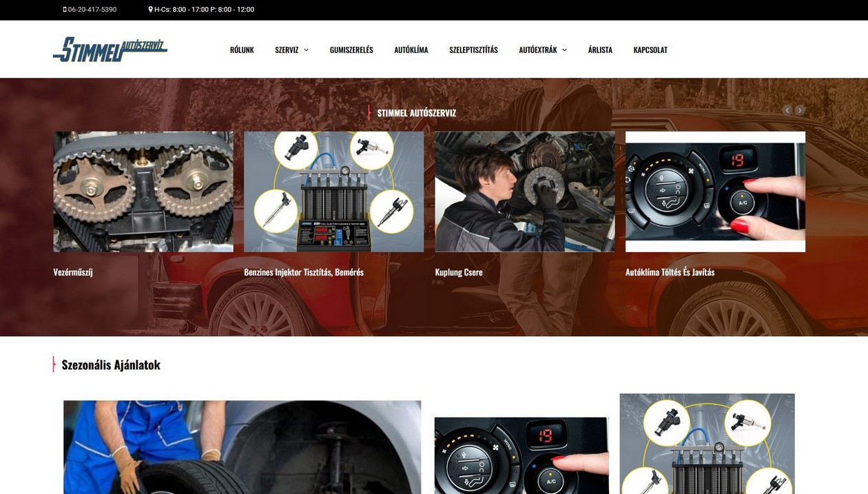Click the location pin icon by opening hours
The image size is (868, 494).
click(151, 10)
